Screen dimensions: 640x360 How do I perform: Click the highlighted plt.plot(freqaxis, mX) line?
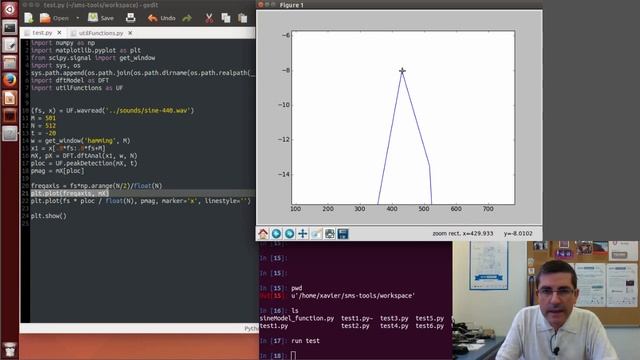point(70,193)
